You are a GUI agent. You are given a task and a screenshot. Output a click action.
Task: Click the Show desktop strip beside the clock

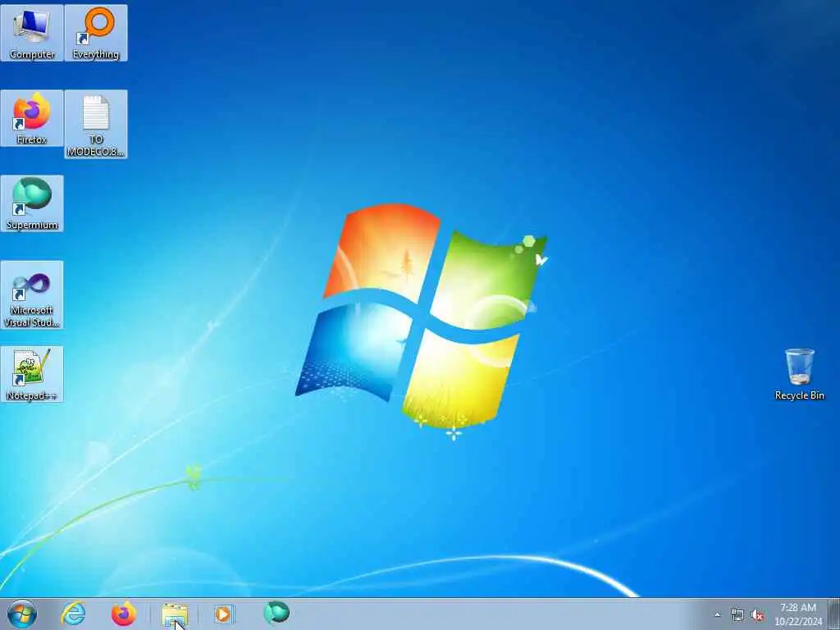pos(834,614)
